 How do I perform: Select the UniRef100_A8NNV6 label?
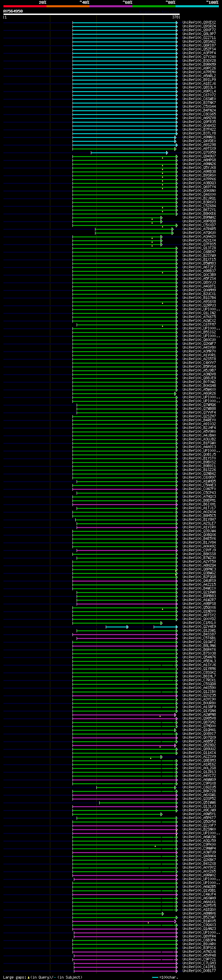199,913
